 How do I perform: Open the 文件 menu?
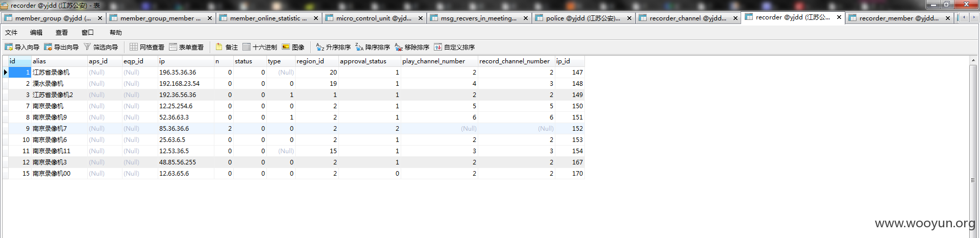tap(11, 32)
